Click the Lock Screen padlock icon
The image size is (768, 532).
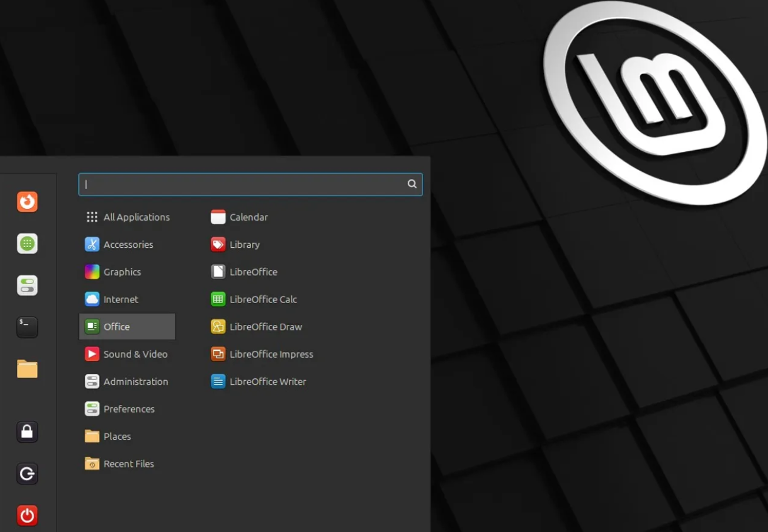(27, 432)
